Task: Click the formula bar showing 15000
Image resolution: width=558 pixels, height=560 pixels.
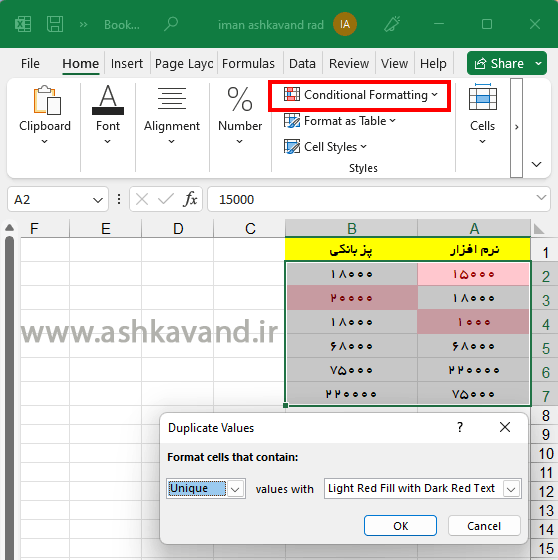Action: 372,199
